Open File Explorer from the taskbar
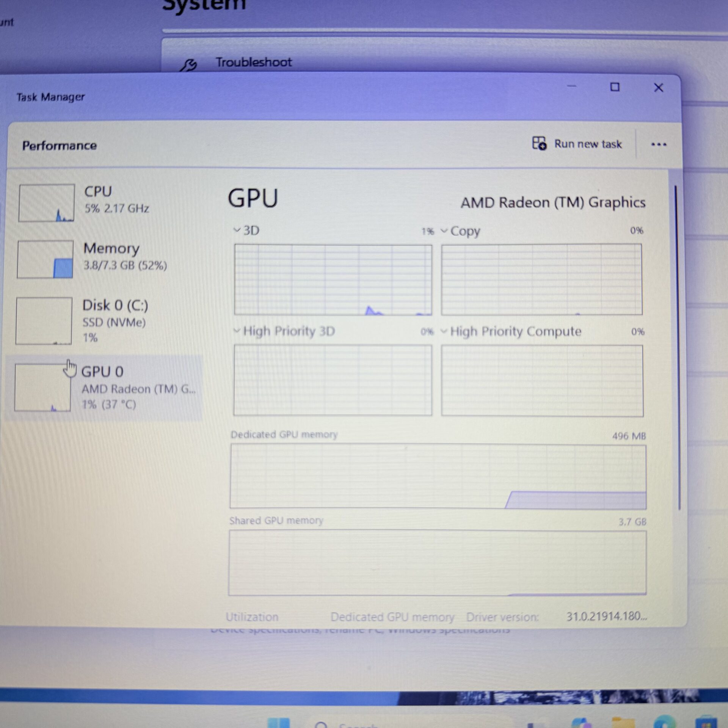The height and width of the screenshot is (728, 728). tap(623, 722)
